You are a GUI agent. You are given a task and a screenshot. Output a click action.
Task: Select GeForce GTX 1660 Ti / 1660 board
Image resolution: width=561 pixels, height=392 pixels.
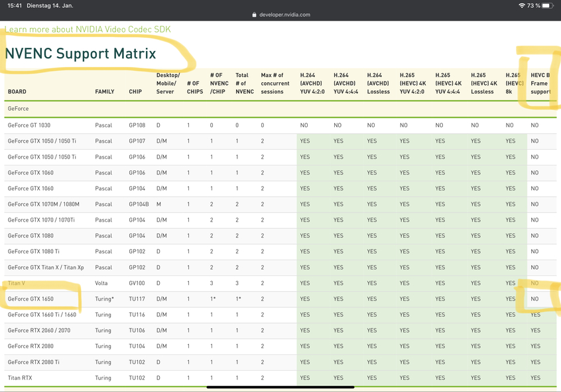pyautogui.click(x=42, y=314)
